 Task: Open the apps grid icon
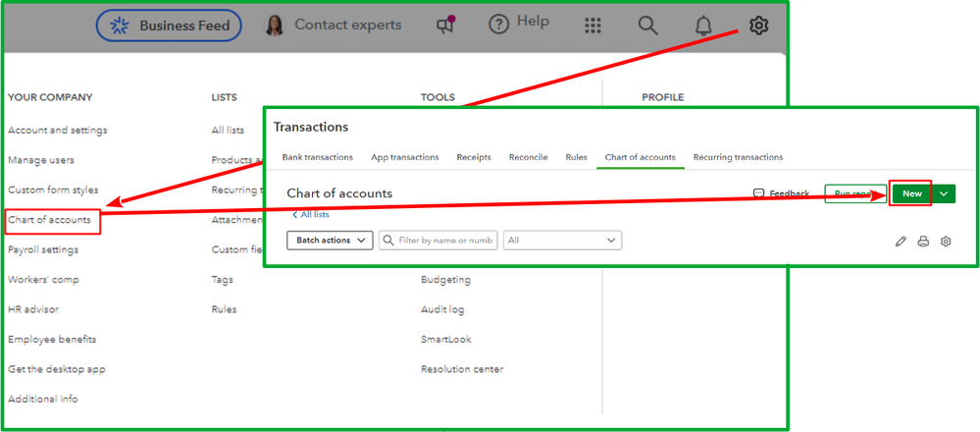click(592, 26)
